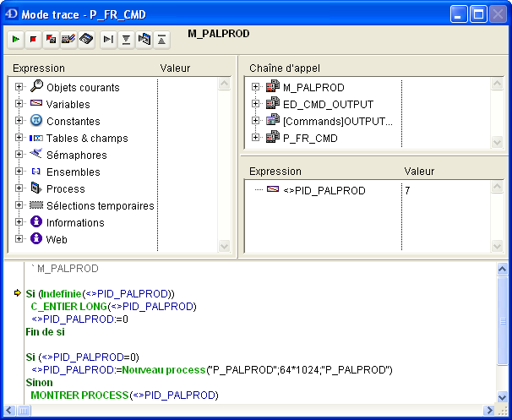Click the step out toolbar button

coord(161,39)
